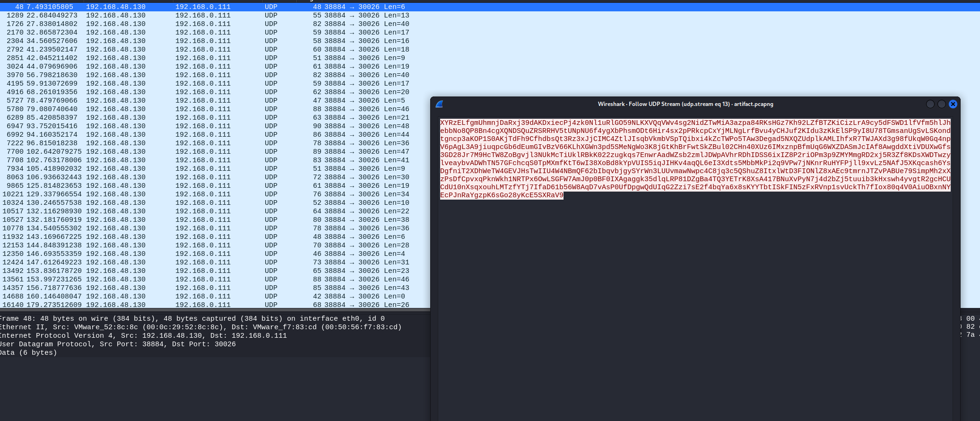Select packet number 10324 row
Image resolution: width=980 pixels, height=421 pixels.
[x=215, y=203]
